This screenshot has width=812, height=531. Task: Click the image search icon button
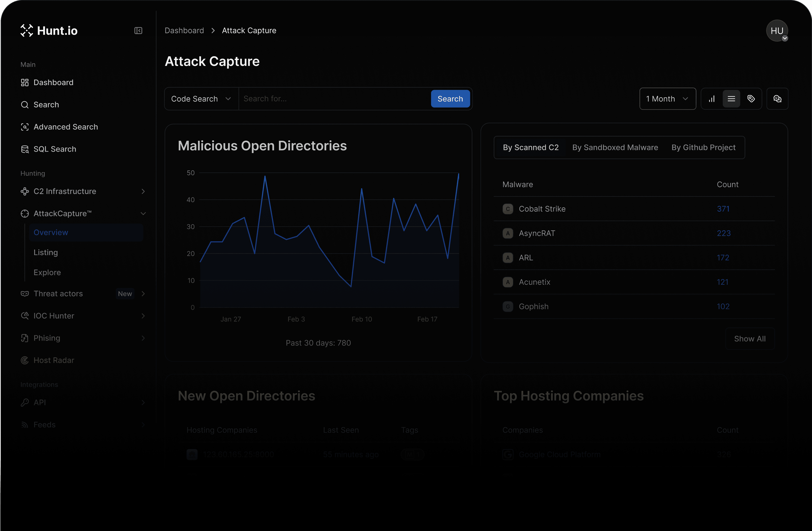pyautogui.click(x=777, y=99)
